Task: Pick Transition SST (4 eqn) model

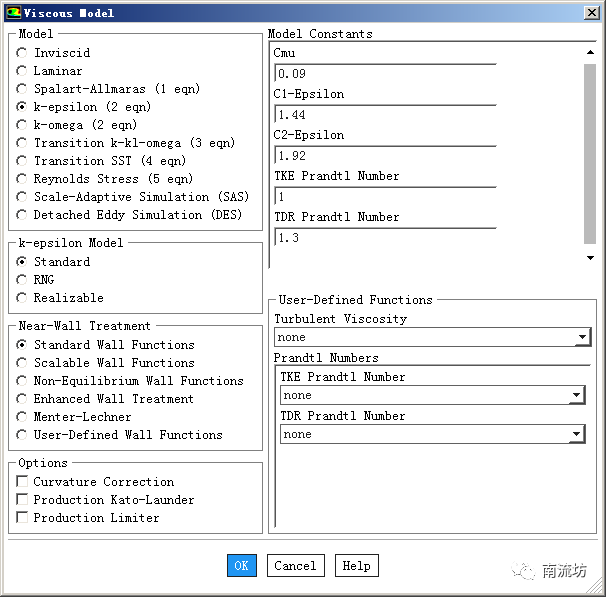Action: (22, 160)
